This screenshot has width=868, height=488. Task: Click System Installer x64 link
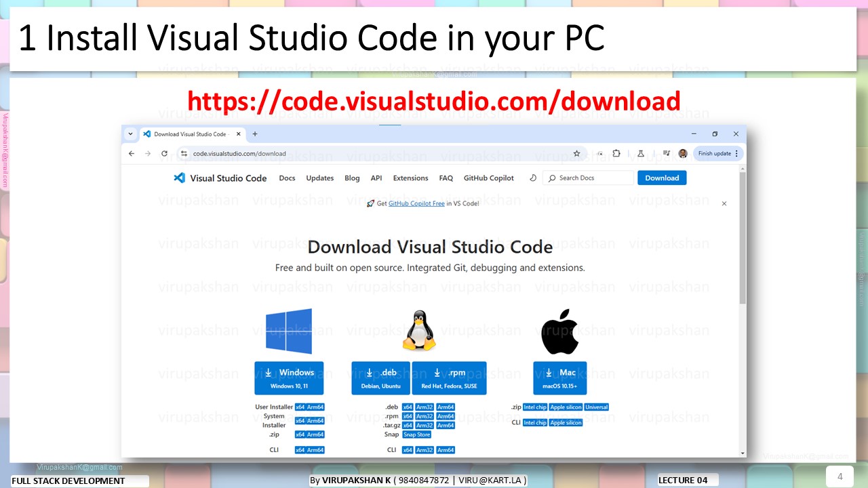[300, 421]
